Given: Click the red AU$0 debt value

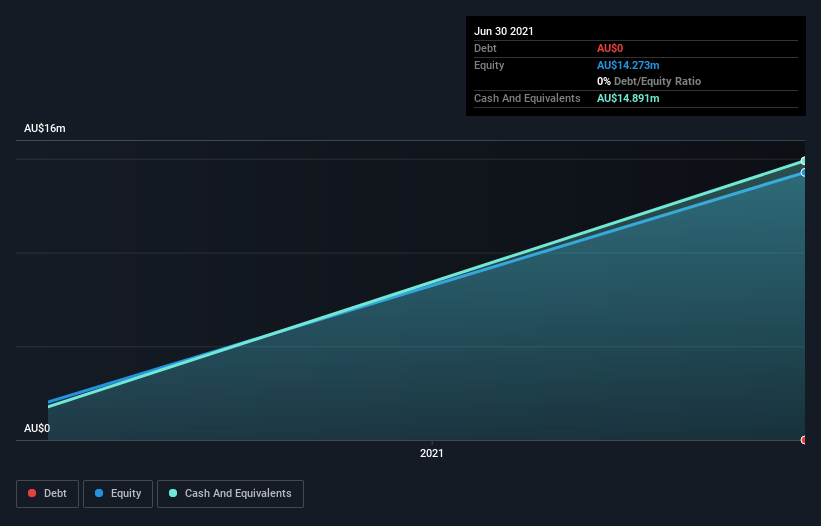Looking at the screenshot, I should tap(610, 48).
